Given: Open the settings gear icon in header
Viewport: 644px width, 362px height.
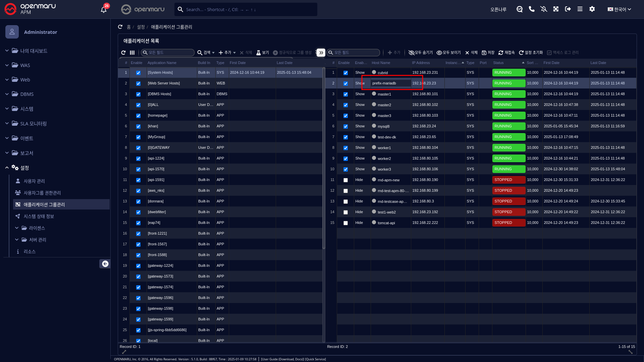Looking at the screenshot, I should point(592,9).
